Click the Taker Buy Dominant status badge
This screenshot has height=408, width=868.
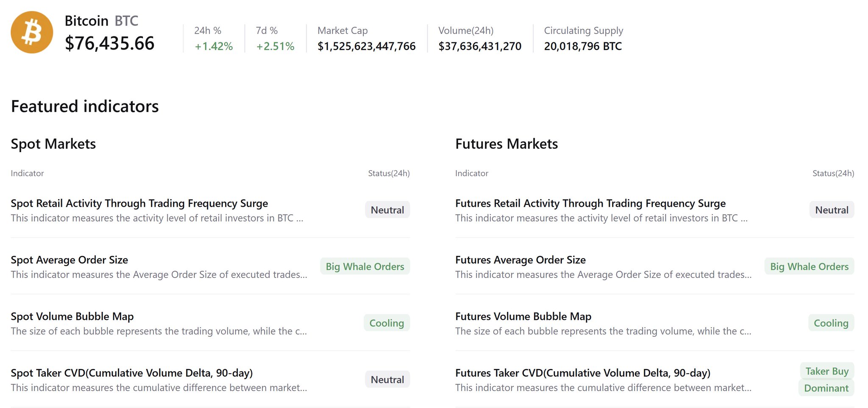pos(826,380)
